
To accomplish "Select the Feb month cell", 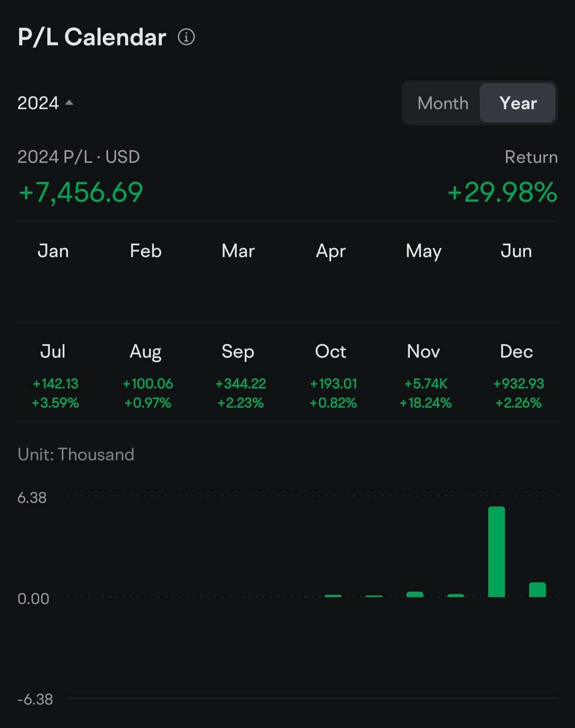I will (x=146, y=271).
